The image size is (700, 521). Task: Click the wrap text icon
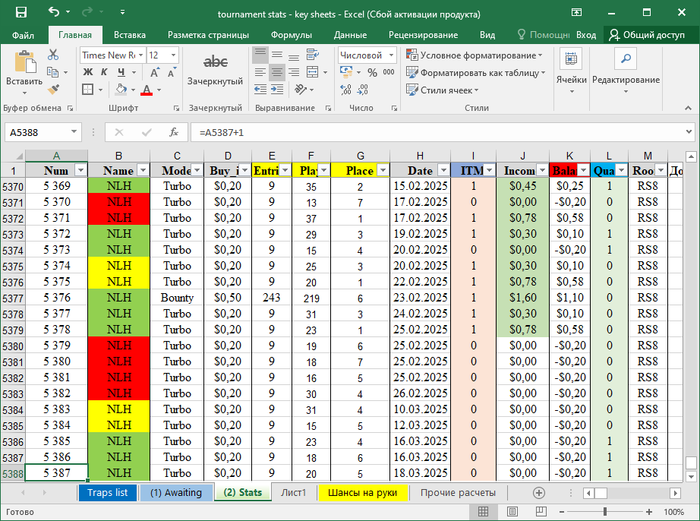tap(312, 55)
